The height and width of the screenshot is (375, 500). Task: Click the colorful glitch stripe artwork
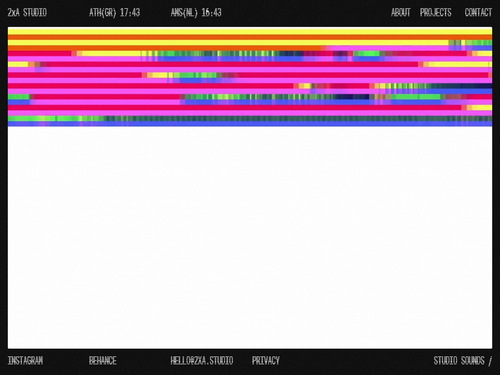(250, 77)
